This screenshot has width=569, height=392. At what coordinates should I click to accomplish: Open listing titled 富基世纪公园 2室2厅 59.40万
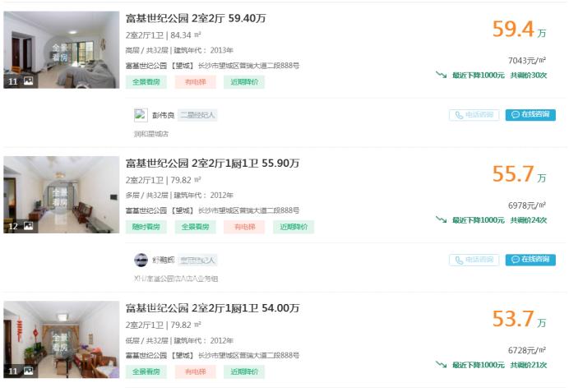(x=196, y=18)
